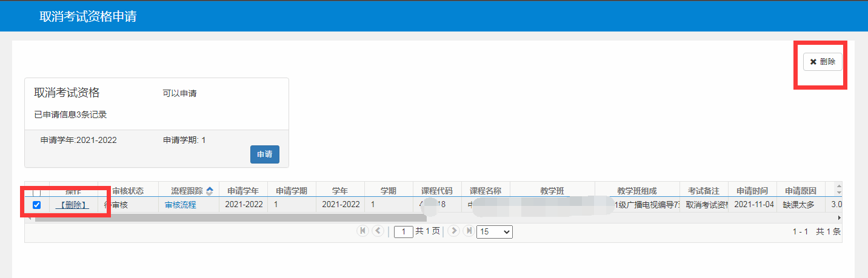Viewport: 868px width, 278px height.
Task: Go to the first page icon
Action: click(362, 231)
